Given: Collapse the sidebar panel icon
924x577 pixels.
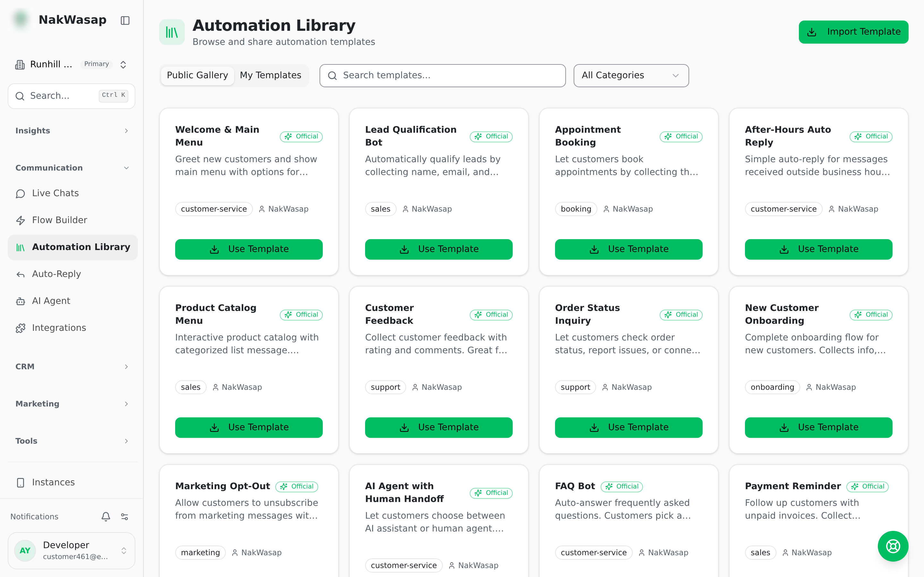Looking at the screenshot, I should (x=125, y=20).
